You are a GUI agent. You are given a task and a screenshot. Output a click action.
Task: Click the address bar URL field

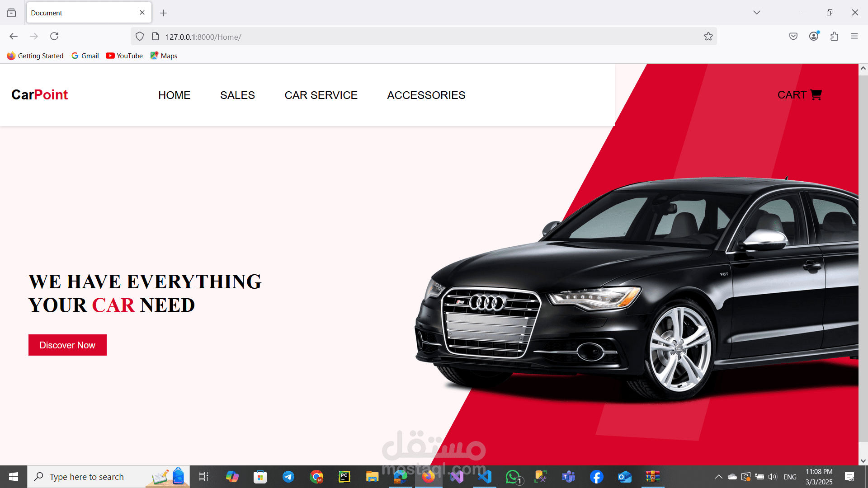pos(407,37)
